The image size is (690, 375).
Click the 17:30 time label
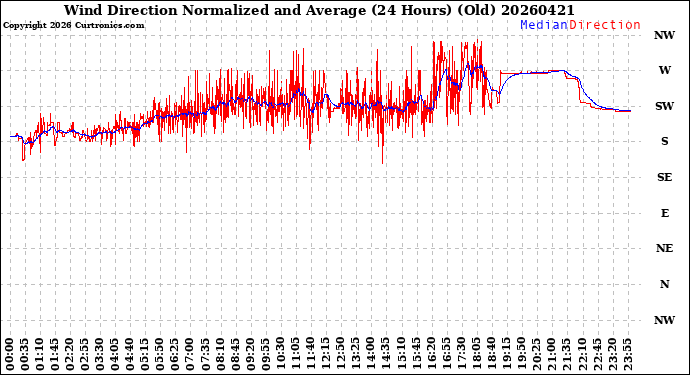pyautogui.click(x=462, y=354)
